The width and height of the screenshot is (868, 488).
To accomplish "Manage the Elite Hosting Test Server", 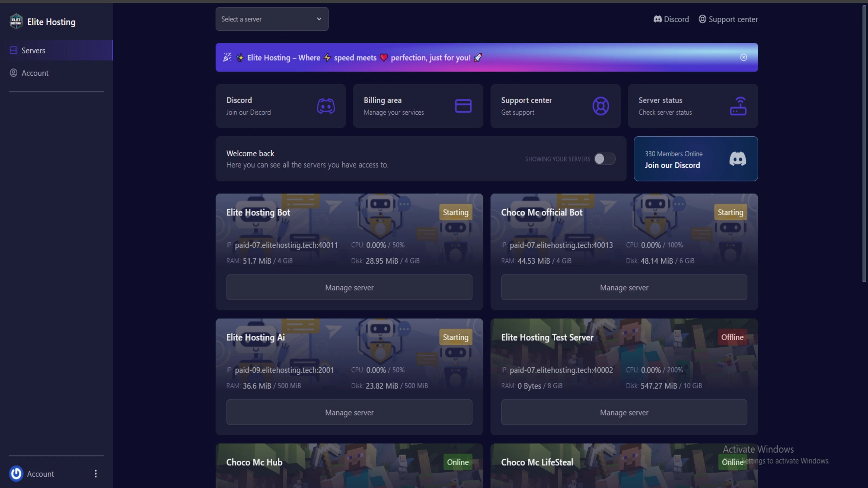I will [x=624, y=413].
